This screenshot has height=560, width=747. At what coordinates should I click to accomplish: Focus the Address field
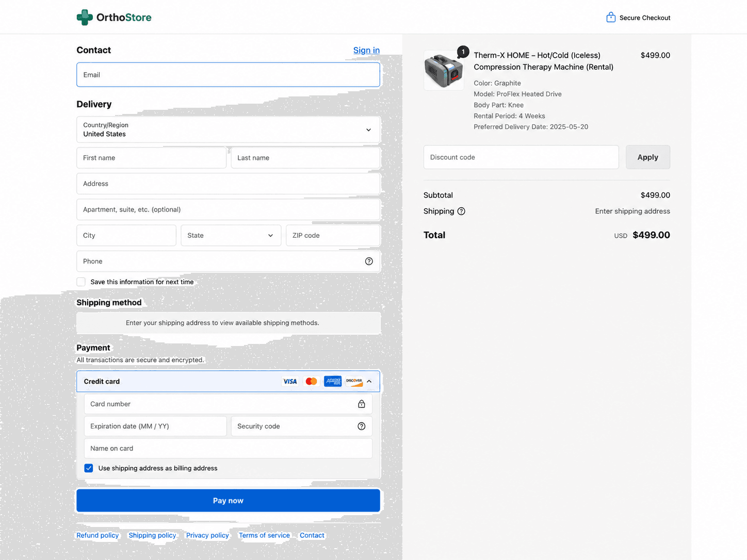[x=229, y=184]
